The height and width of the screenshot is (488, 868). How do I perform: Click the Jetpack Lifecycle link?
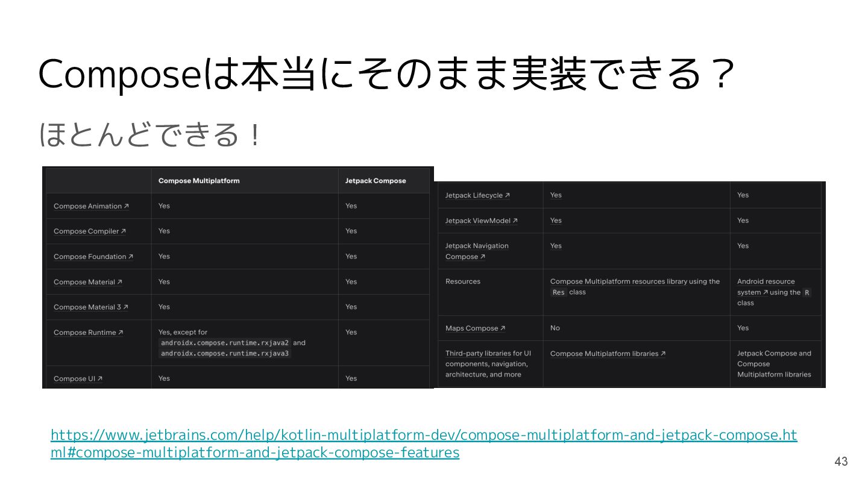[477, 195]
